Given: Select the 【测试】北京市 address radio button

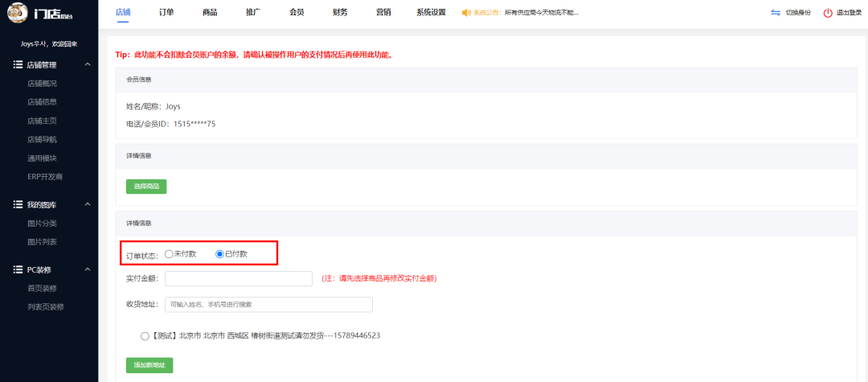Looking at the screenshot, I should [145, 335].
